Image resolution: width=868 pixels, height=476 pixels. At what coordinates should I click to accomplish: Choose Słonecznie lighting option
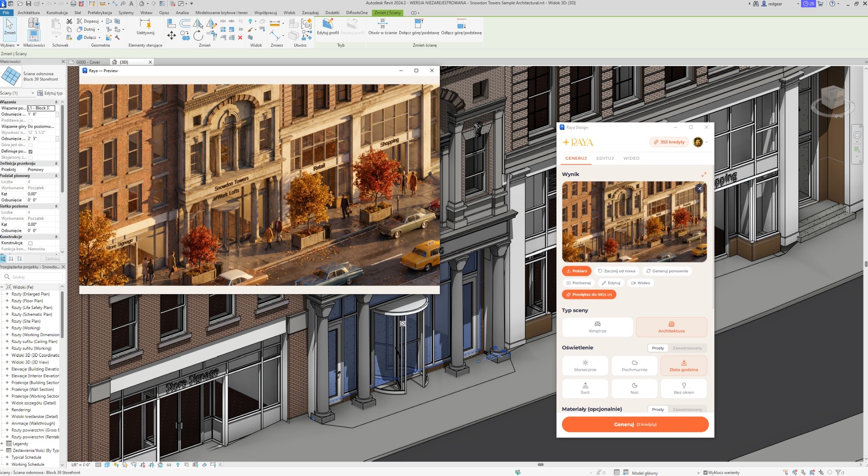click(x=585, y=366)
